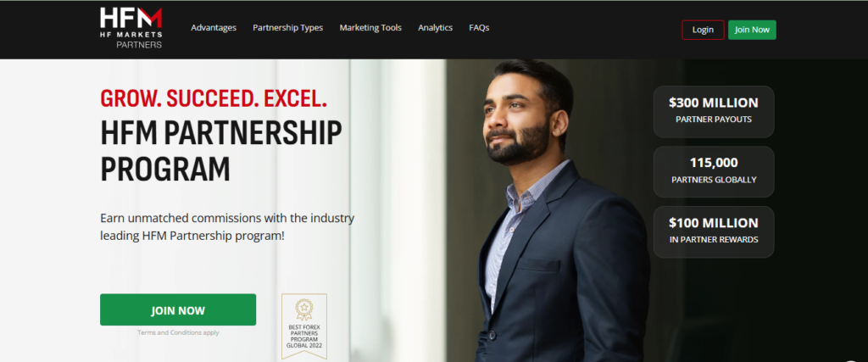The image size is (868, 362).
Task: Select the $300 Million partner payouts card
Action: [714, 112]
